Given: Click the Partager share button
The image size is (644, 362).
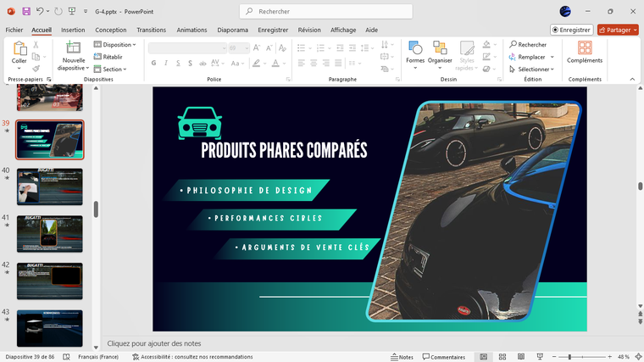Looking at the screenshot, I should pos(618,30).
